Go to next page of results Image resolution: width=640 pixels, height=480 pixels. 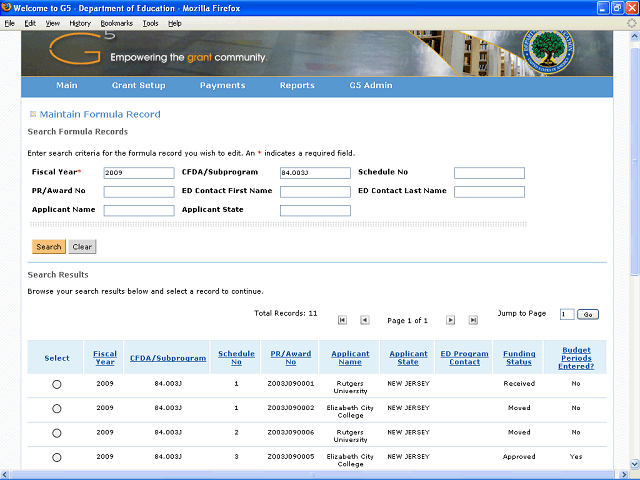(x=450, y=320)
